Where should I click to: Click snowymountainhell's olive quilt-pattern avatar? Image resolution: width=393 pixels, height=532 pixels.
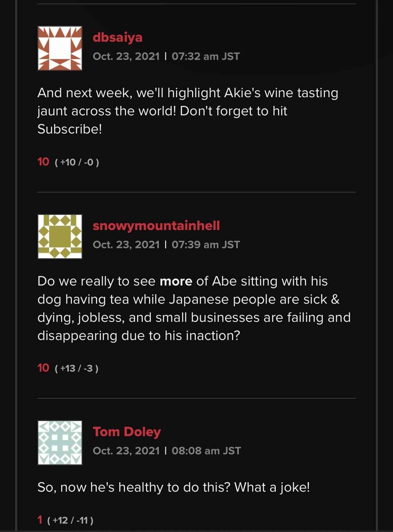(60, 236)
